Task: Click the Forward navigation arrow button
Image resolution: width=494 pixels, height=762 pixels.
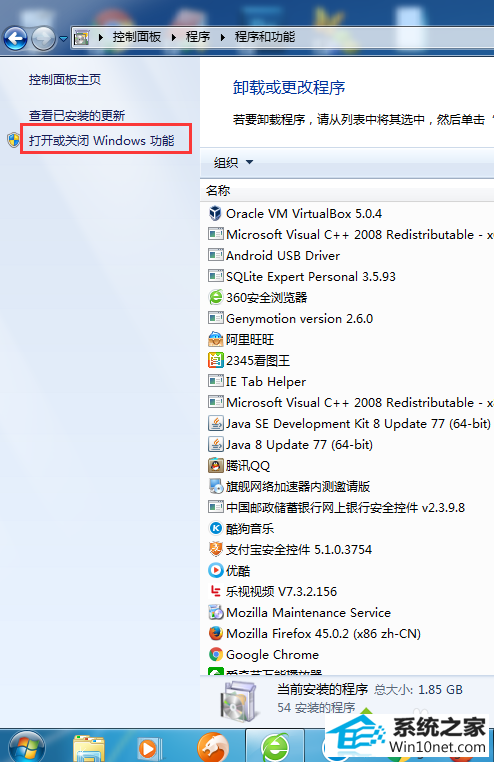Action: (x=43, y=38)
